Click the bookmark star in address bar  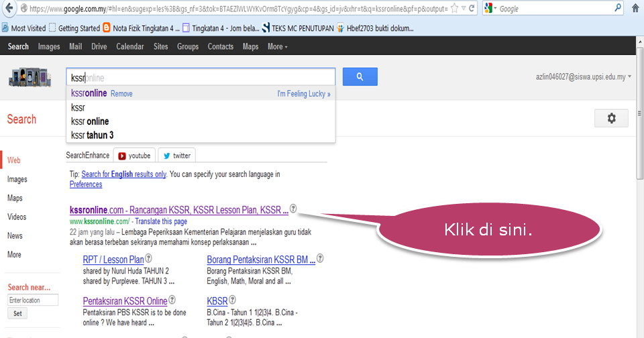coord(454,8)
